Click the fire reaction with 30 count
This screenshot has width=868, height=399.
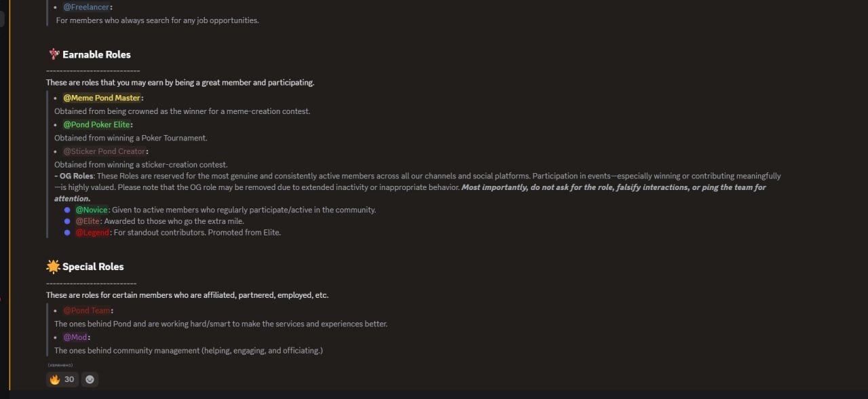pyautogui.click(x=62, y=379)
